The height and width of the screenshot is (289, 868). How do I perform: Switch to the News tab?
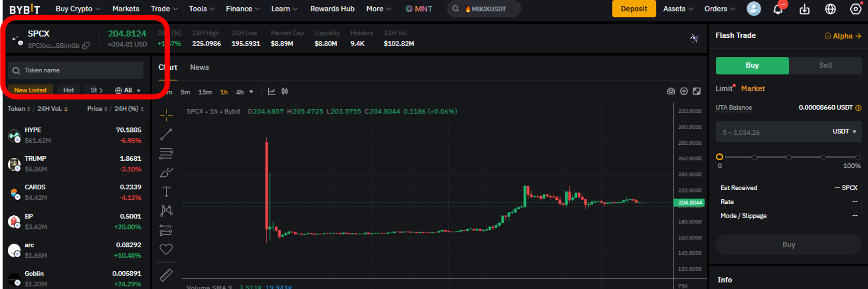199,67
